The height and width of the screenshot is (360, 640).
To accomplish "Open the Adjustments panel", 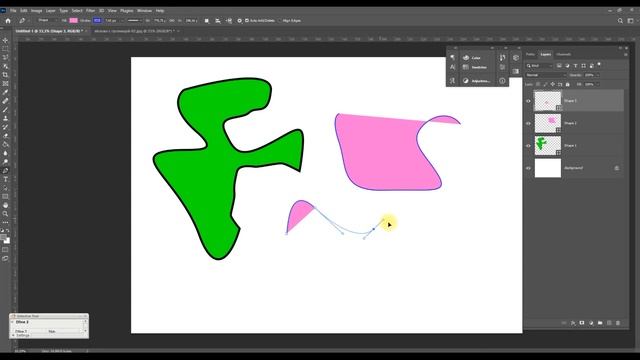I will click(x=476, y=81).
